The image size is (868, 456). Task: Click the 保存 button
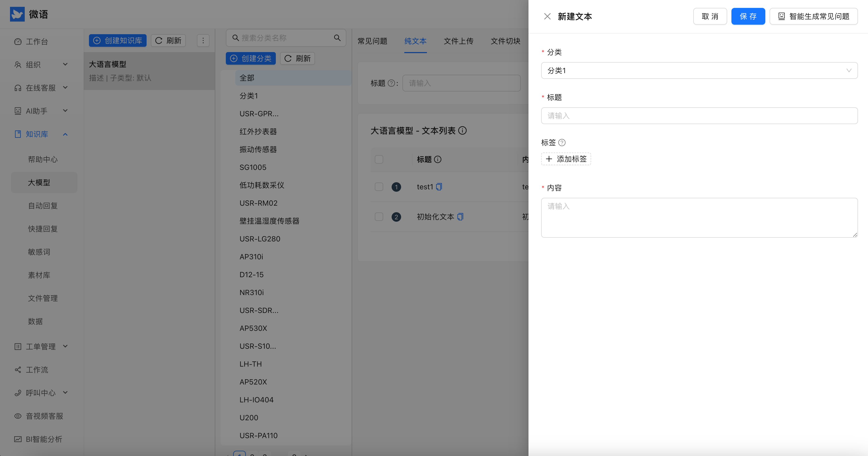[x=748, y=16]
